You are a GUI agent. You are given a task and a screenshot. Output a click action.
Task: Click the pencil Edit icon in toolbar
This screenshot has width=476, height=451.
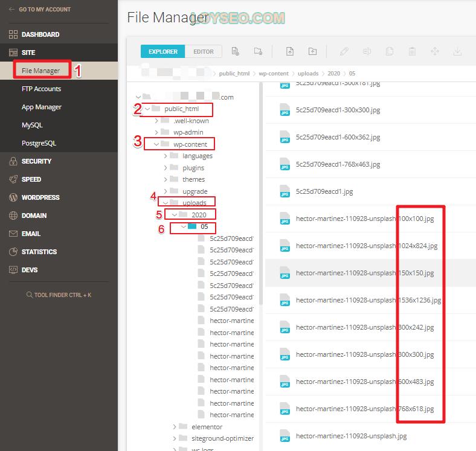(x=344, y=51)
